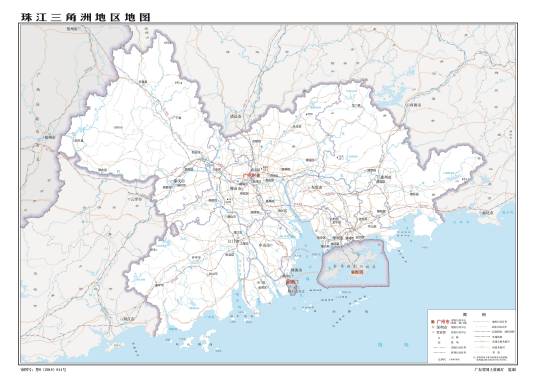The image size is (536, 388).
Task: Select the 肇庆市 label on the map
Action: point(178,181)
